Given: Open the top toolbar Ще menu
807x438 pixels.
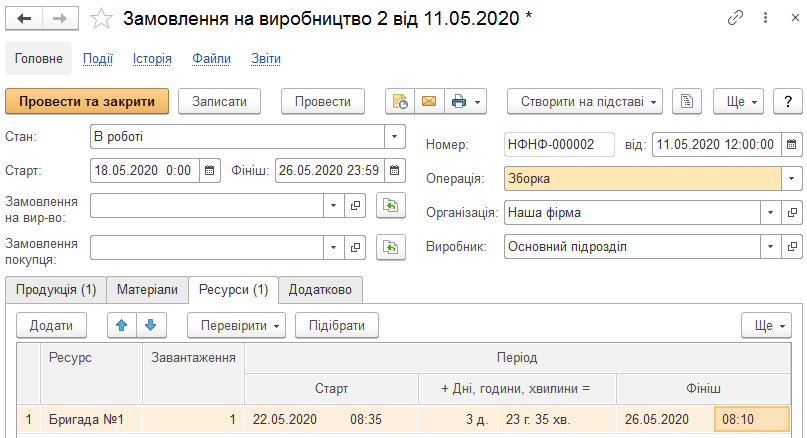Looking at the screenshot, I should (738, 101).
